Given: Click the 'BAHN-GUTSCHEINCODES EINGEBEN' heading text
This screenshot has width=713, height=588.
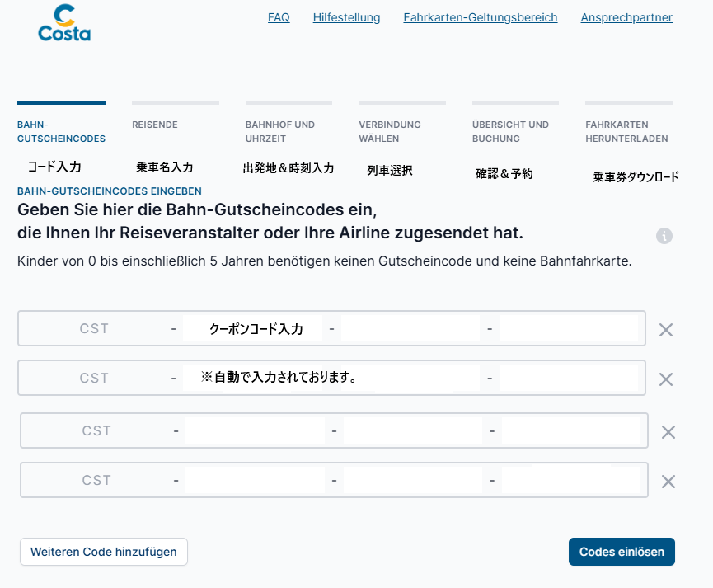Looking at the screenshot, I should (110, 191).
